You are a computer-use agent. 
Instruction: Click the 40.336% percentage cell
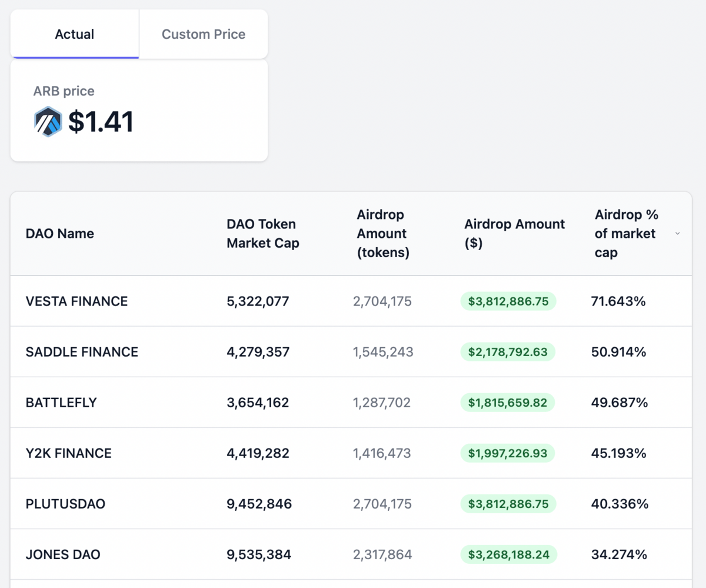[x=620, y=504]
